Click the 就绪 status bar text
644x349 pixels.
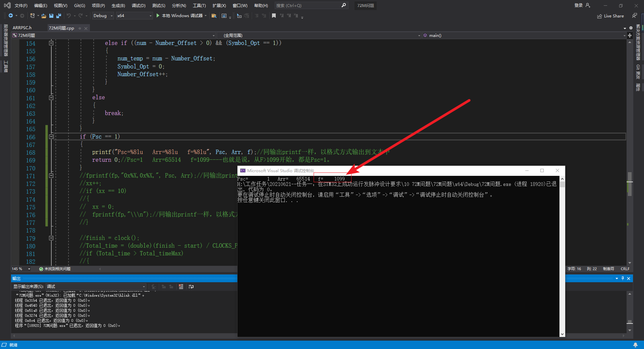click(13, 345)
